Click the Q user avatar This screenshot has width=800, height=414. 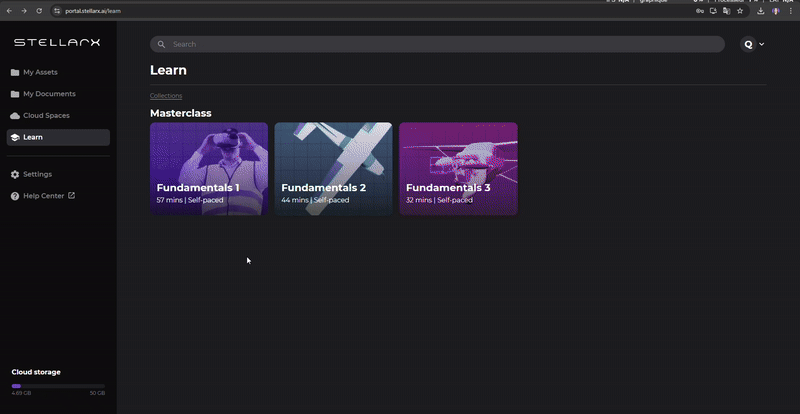click(748, 44)
